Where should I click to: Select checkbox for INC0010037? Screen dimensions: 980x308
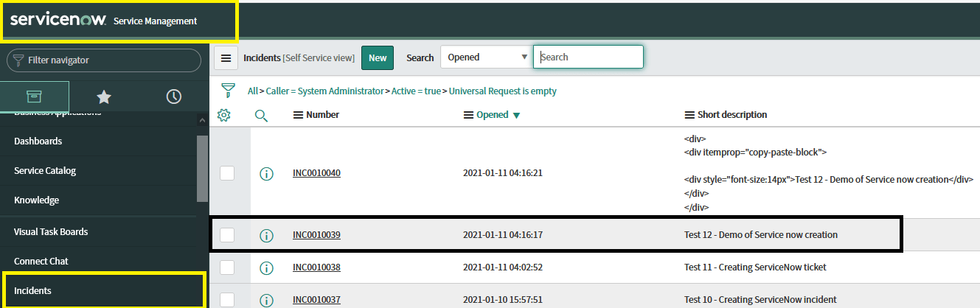(227, 299)
